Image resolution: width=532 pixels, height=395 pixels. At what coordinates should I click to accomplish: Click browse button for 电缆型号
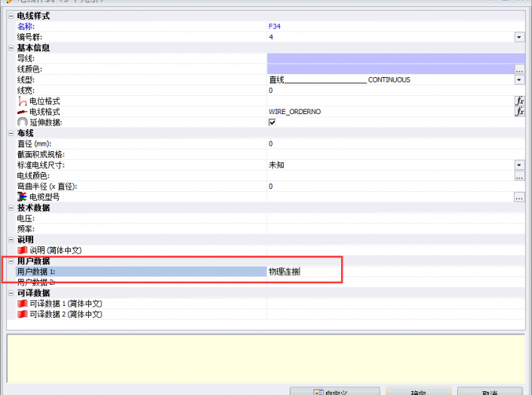519,197
